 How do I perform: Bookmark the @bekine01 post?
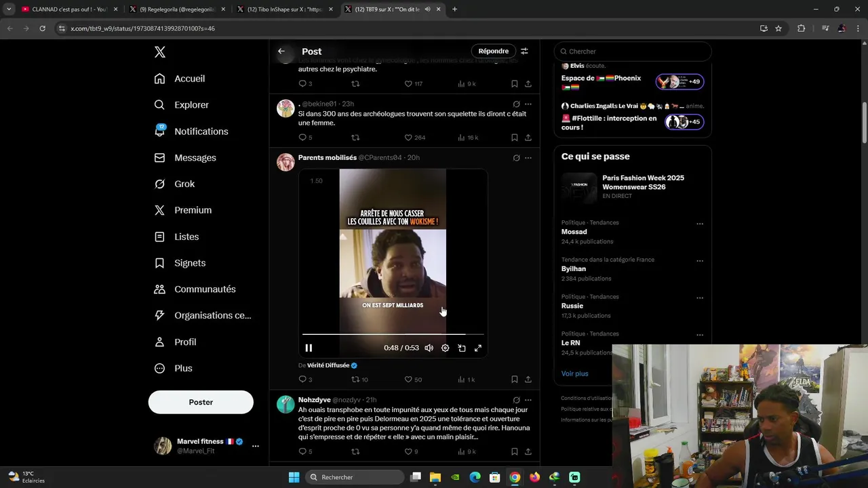[514, 138]
